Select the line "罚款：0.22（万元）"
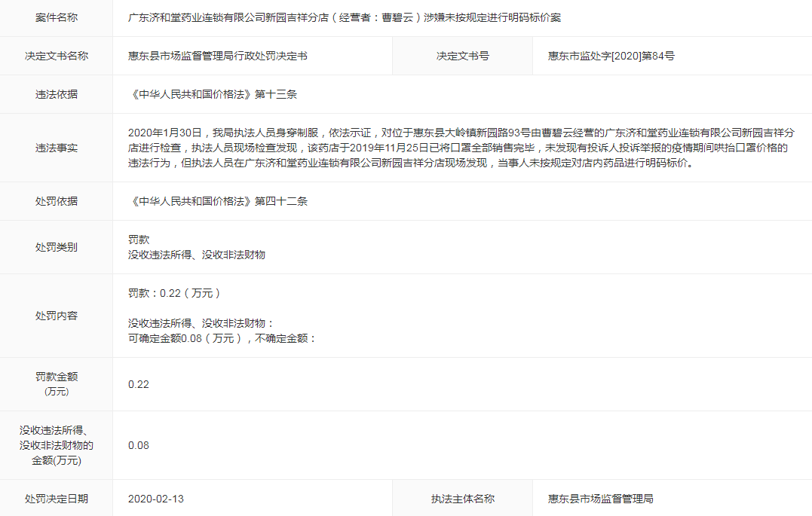812x516 pixels. 175,294
